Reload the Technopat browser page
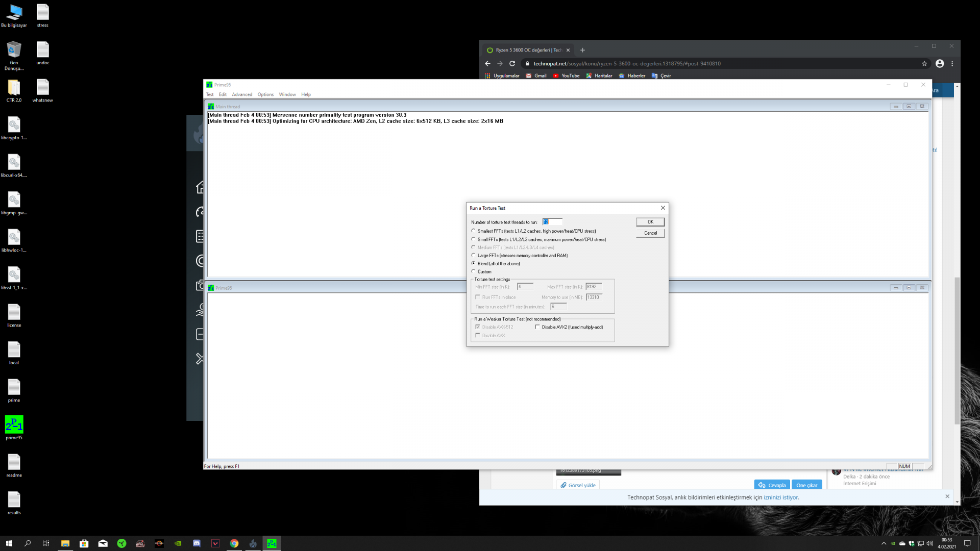 (512, 64)
